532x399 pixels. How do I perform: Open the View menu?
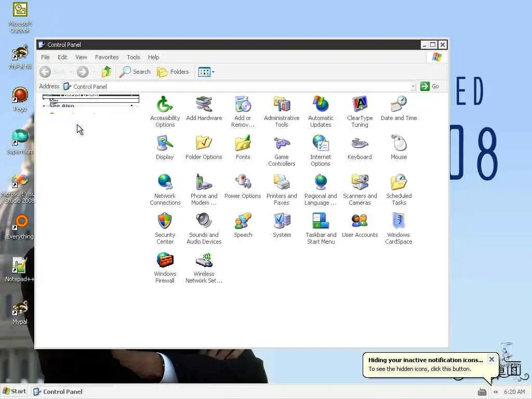pos(81,57)
